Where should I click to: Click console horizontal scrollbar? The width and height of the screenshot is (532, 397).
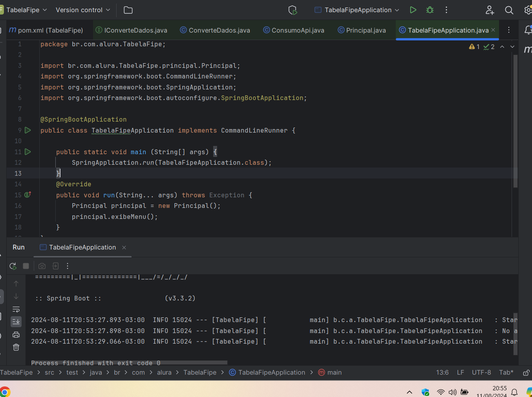point(129,362)
